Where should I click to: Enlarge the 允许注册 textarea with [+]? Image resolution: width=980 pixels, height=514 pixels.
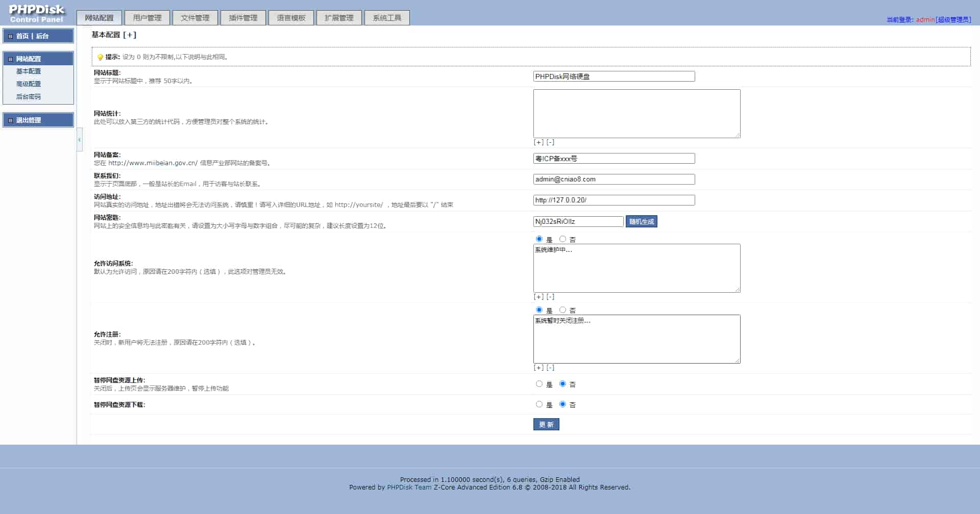click(538, 368)
